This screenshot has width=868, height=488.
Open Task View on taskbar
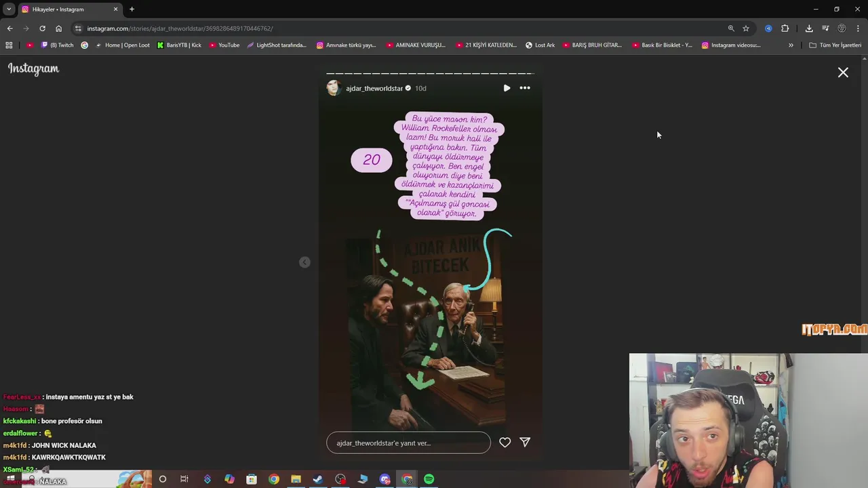pyautogui.click(x=184, y=479)
